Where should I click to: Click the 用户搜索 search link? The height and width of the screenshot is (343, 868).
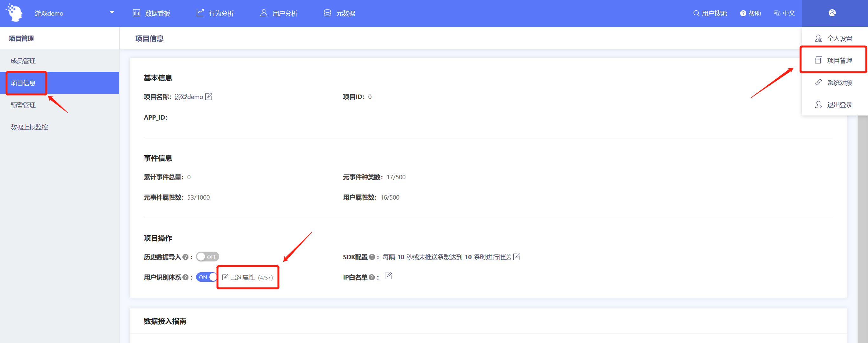[x=710, y=13]
